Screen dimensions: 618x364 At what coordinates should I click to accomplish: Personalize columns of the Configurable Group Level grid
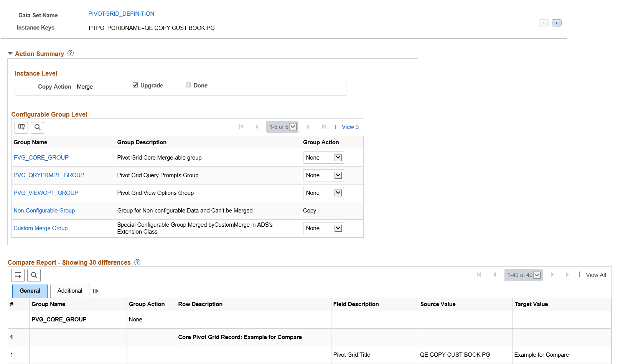click(21, 127)
